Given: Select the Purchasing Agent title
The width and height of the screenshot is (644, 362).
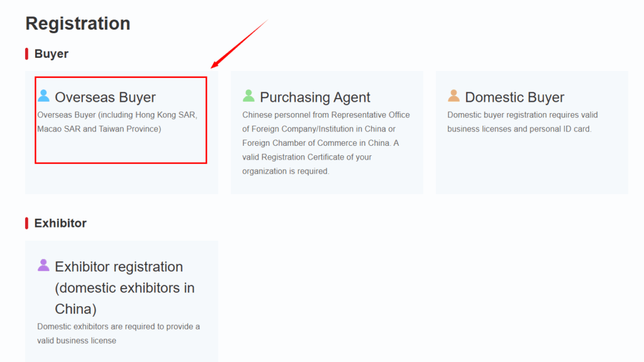Looking at the screenshot, I should click(315, 97).
